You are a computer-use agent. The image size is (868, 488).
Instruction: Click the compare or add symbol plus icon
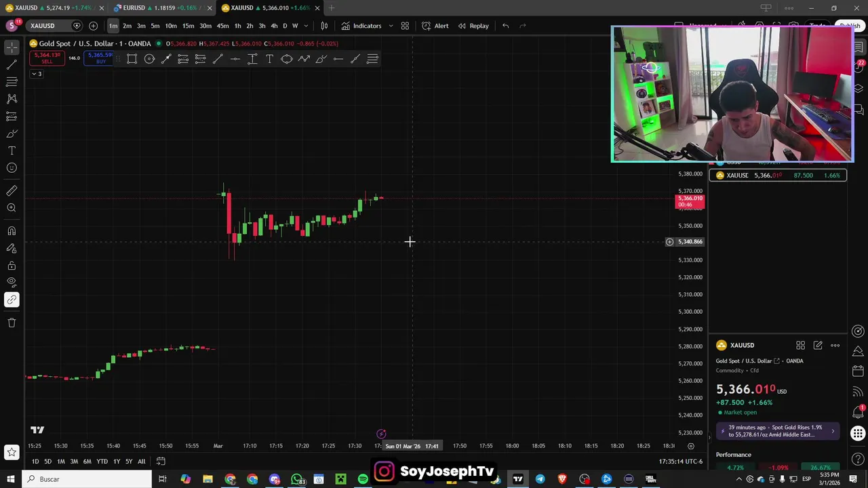(93, 26)
